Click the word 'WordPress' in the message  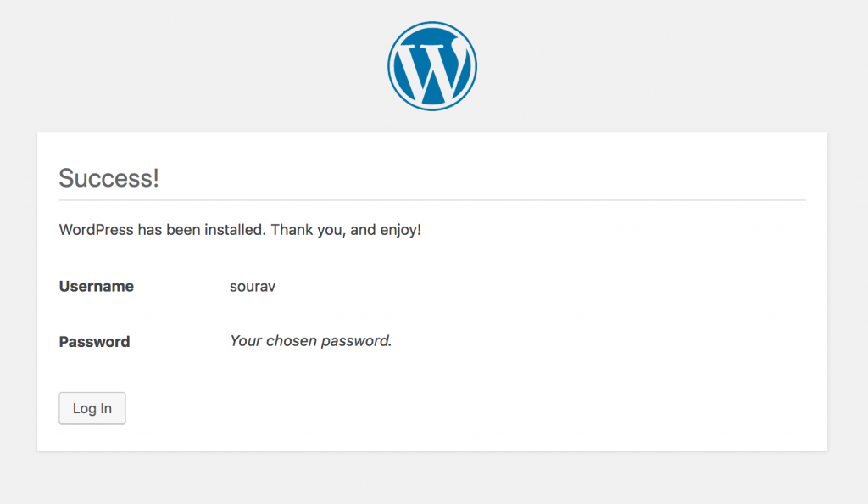97,230
